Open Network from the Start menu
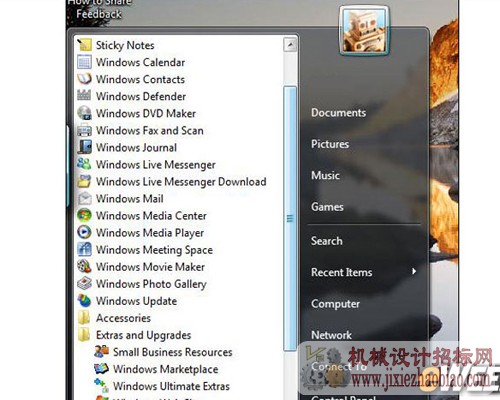500x400 pixels. pos(331,335)
